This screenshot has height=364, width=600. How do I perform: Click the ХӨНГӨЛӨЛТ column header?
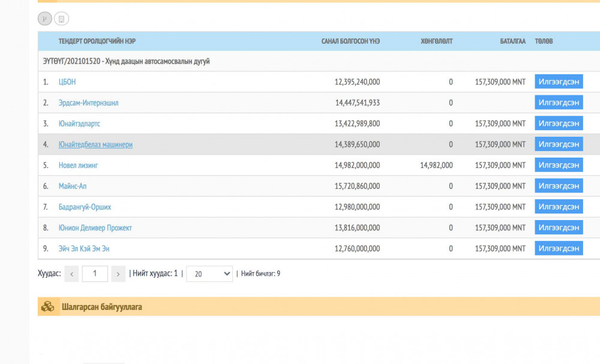point(437,41)
